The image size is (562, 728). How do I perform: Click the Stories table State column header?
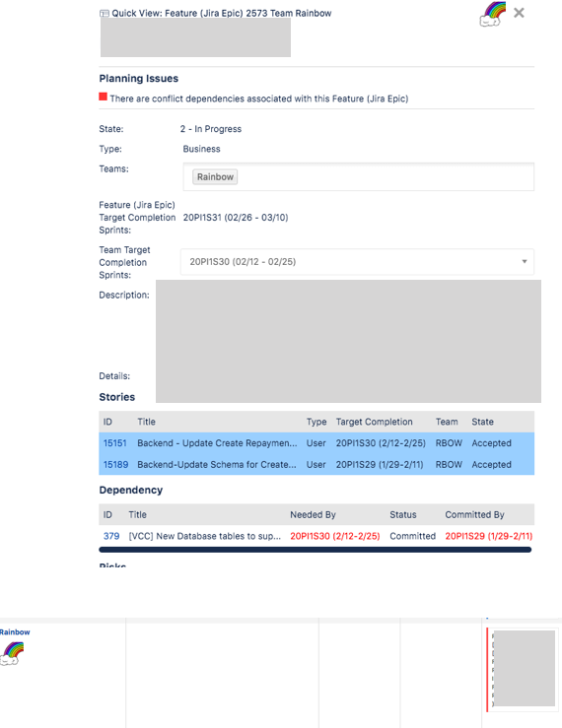482,422
